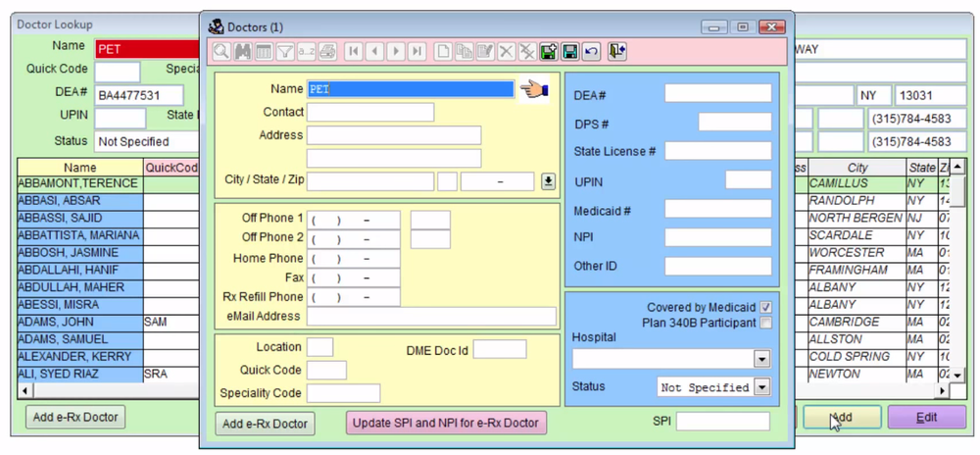Click Add e-Rx Doctor in Doctors window
This screenshot has height=455, width=980.
tap(265, 424)
